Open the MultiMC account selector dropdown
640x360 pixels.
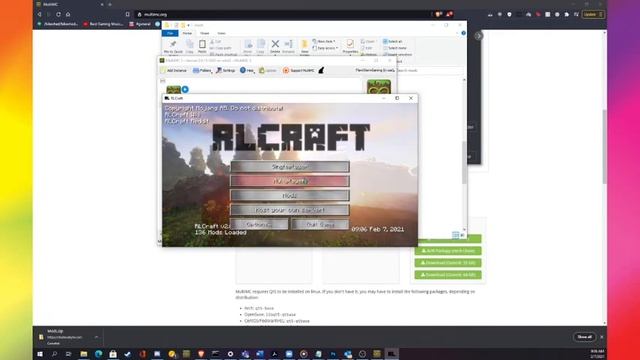pyautogui.click(x=375, y=70)
